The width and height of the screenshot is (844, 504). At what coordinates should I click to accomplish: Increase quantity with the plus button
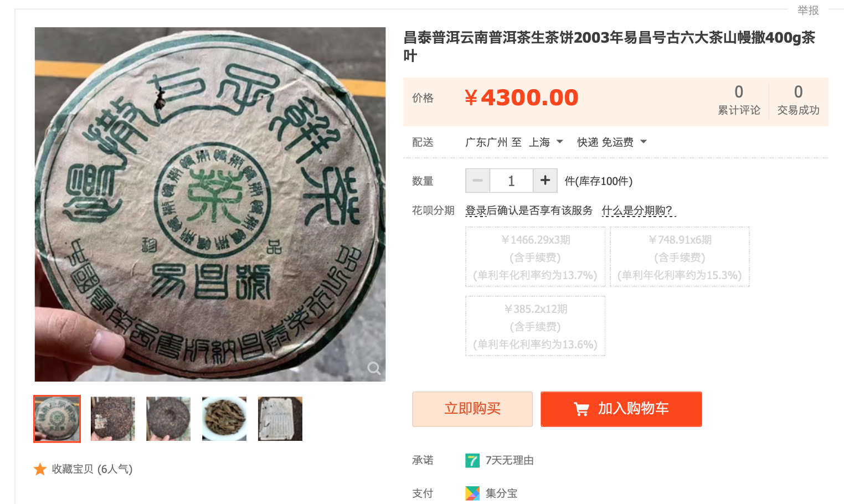click(545, 181)
